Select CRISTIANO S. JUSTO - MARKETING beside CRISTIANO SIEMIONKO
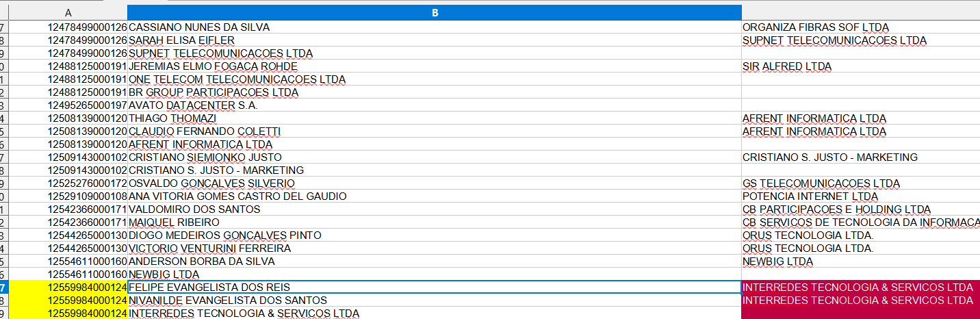Viewport: 980px width, 319px height. pos(861,157)
